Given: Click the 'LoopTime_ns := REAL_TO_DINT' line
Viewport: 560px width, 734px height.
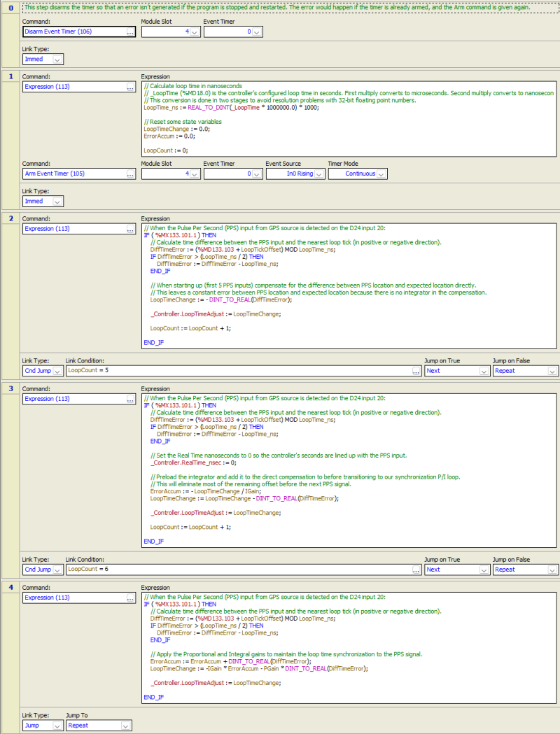Looking at the screenshot, I should coord(231,108).
